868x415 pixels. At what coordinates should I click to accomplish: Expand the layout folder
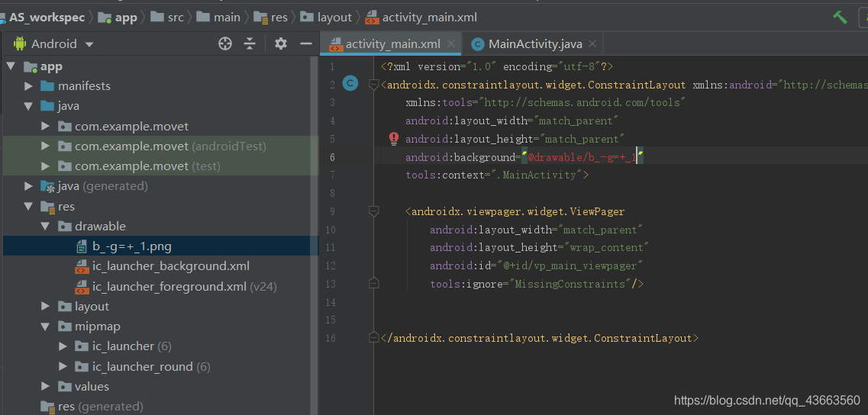point(45,307)
